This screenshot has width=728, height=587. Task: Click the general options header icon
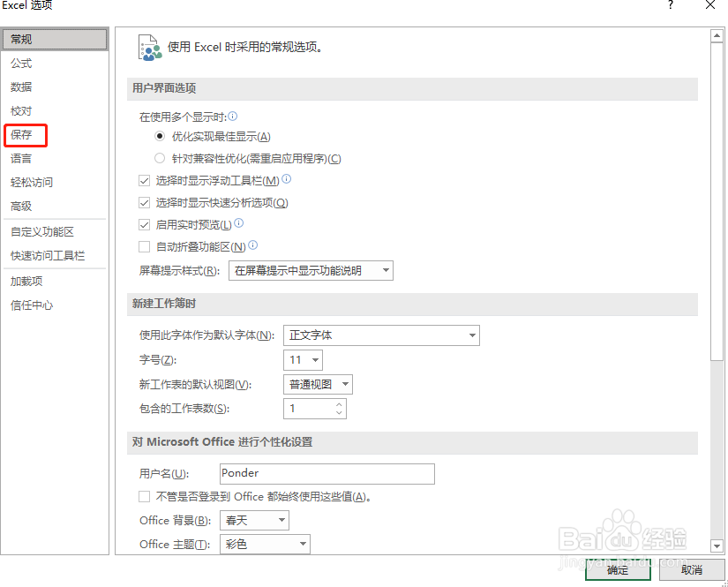[x=149, y=48]
